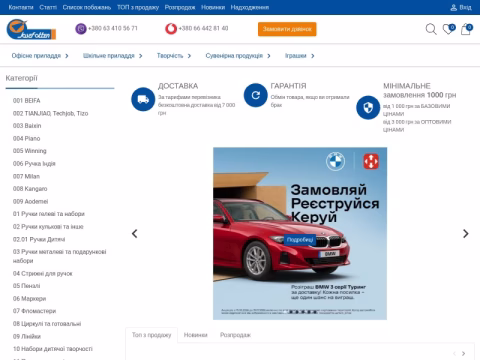Click the ДОСТАВКА heading
The image size is (480, 360).
click(178, 86)
